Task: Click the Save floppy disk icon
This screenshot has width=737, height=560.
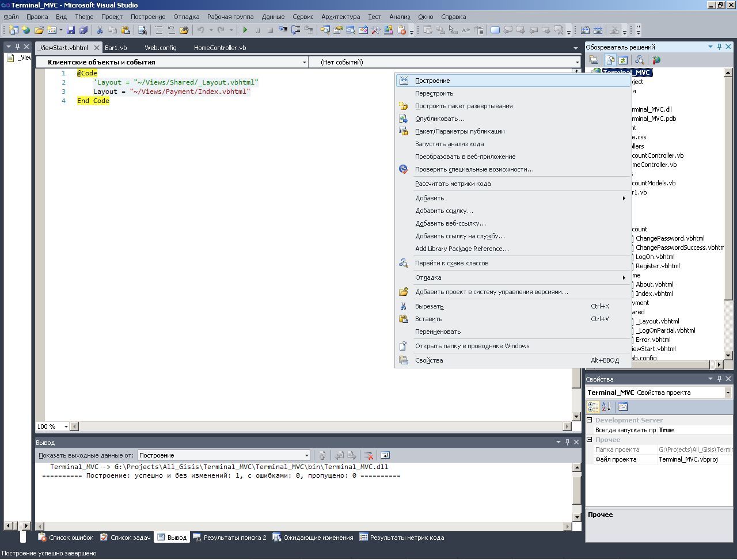Action: 71,30
